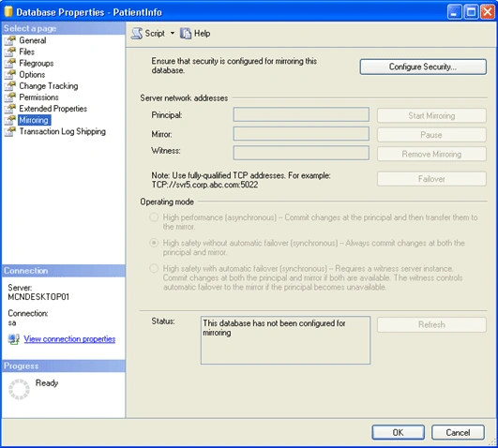The height and width of the screenshot is (448, 498).
Task: Minimize the Database Properties window
Action: click(455, 12)
